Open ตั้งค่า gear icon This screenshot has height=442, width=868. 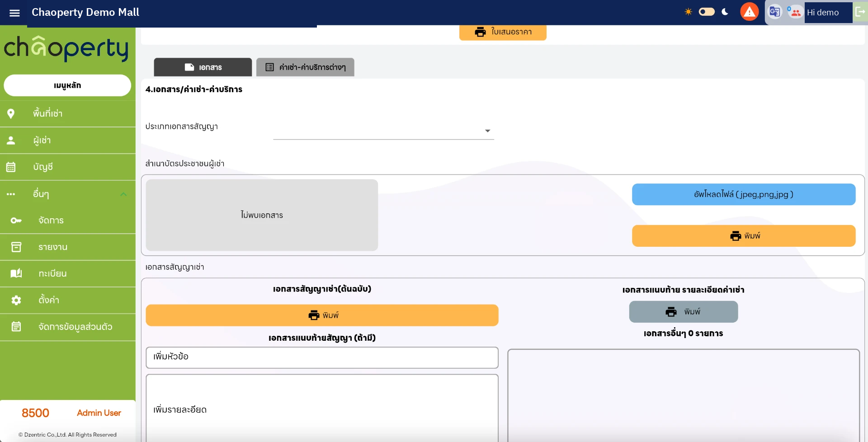tap(16, 300)
